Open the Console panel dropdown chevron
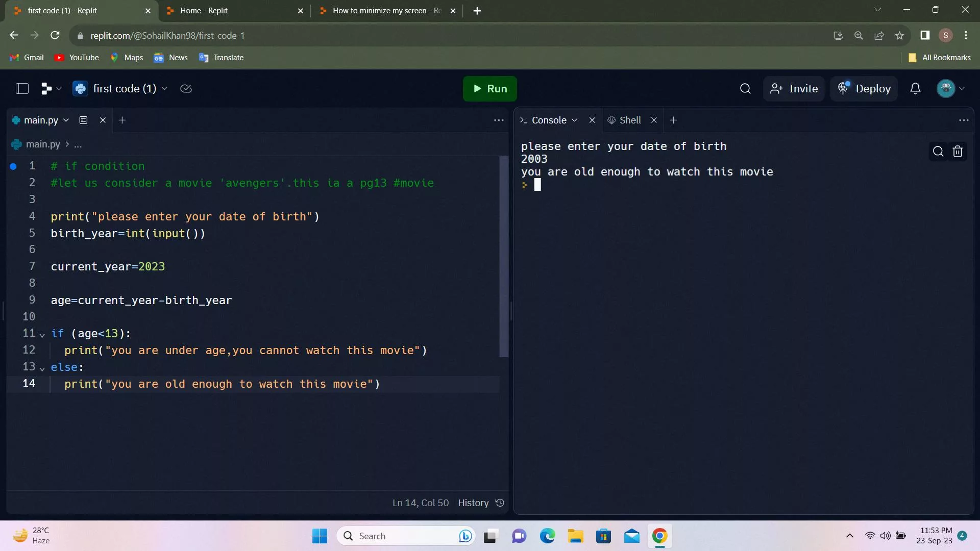 point(576,120)
